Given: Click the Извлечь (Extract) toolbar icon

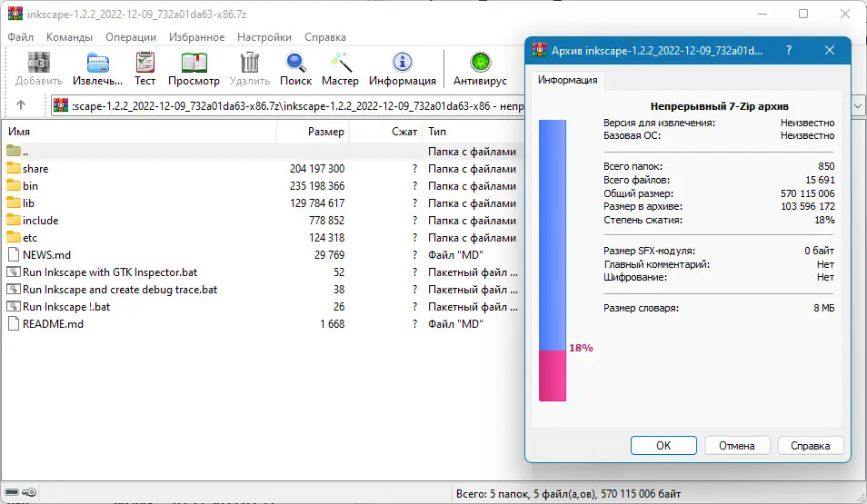Looking at the screenshot, I should (x=98, y=63).
